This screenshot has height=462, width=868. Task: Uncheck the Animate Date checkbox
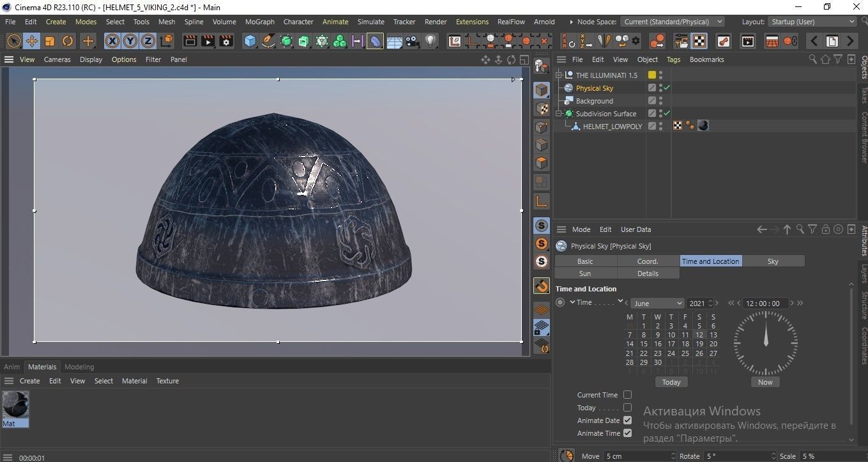(627, 420)
